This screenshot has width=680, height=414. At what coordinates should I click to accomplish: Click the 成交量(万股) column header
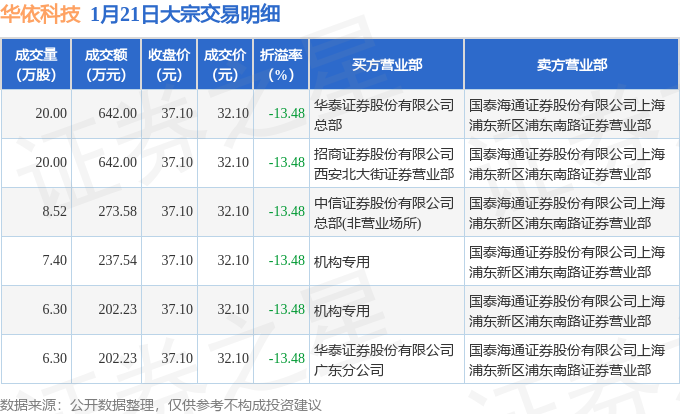(36, 65)
